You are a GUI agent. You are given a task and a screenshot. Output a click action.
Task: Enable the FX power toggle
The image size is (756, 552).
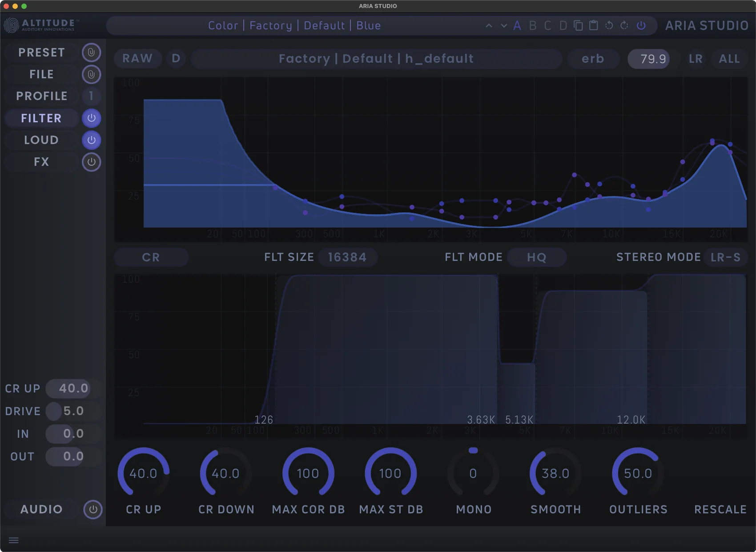(x=91, y=162)
